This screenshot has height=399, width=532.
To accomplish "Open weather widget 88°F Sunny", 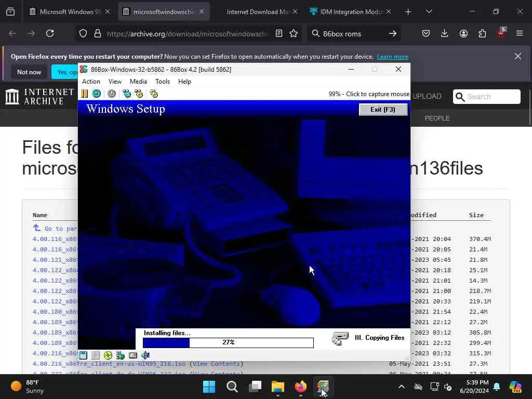I will (28, 387).
